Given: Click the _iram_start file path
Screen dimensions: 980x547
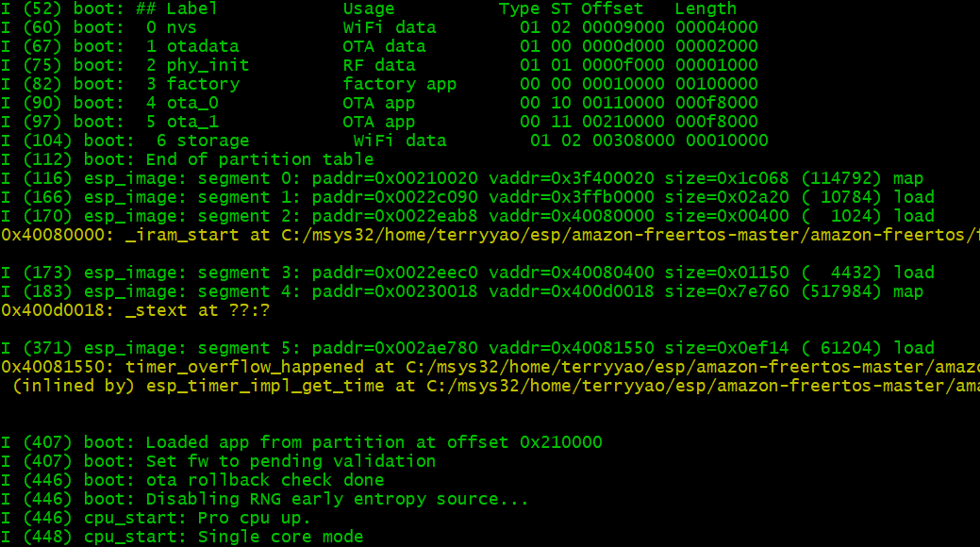Looking at the screenshot, I should pyautogui.click(x=377, y=235).
